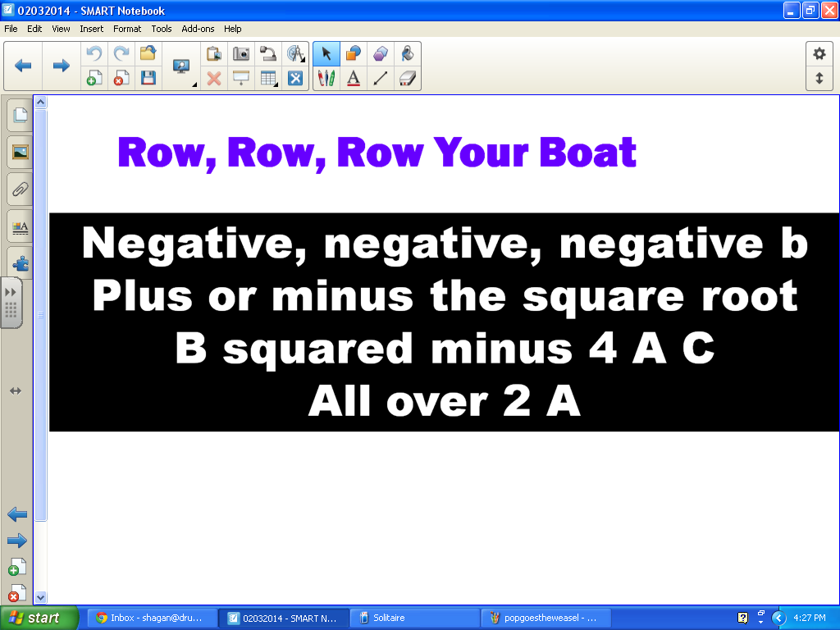Open the Help menu
This screenshot has width=840, height=630.
tap(232, 29)
